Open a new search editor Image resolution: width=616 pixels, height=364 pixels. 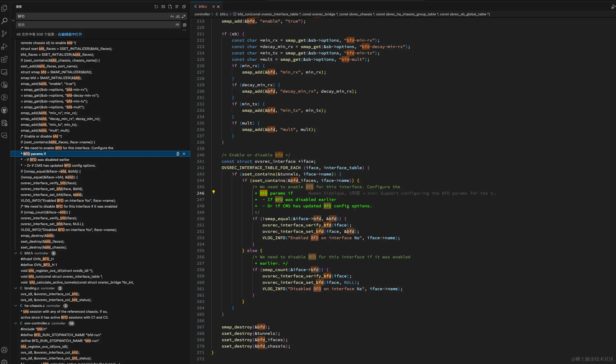tap(170, 7)
